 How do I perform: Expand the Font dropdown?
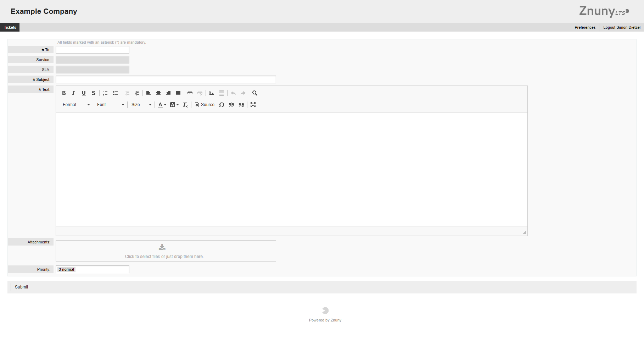coord(110,105)
